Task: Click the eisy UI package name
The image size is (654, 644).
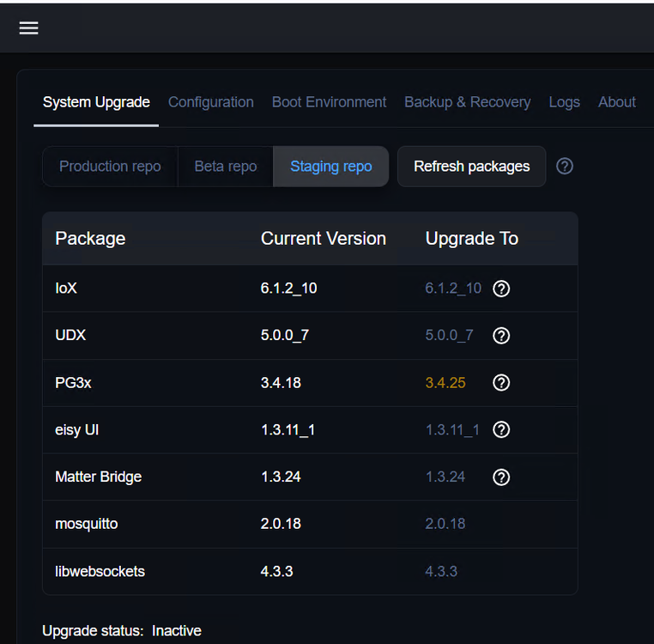Action: click(76, 430)
